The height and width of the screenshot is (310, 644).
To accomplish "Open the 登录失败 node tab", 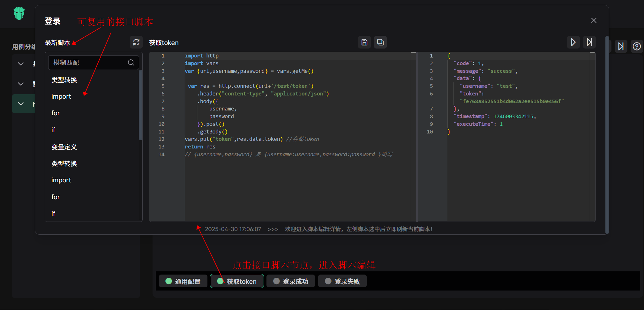I will (342, 281).
